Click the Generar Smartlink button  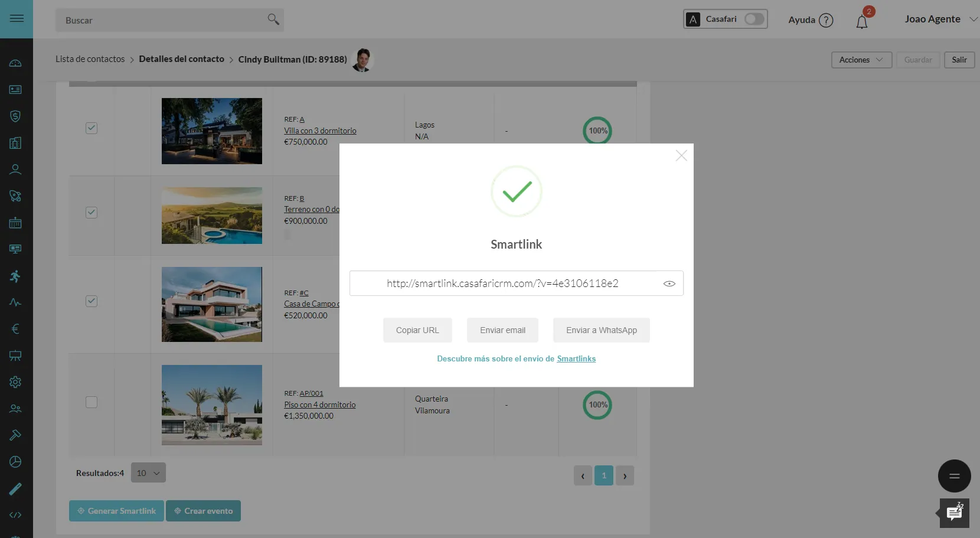116,511
